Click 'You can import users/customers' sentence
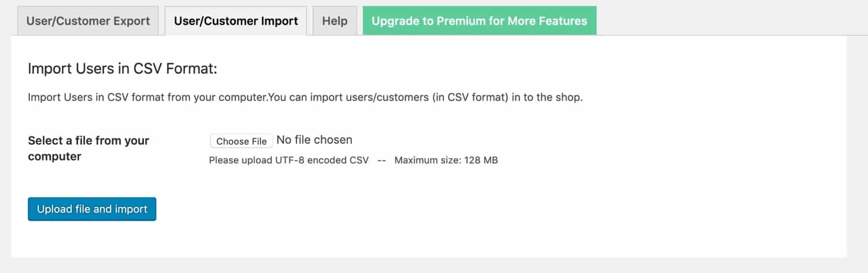Screen dimensions: 868x273 click(x=348, y=97)
